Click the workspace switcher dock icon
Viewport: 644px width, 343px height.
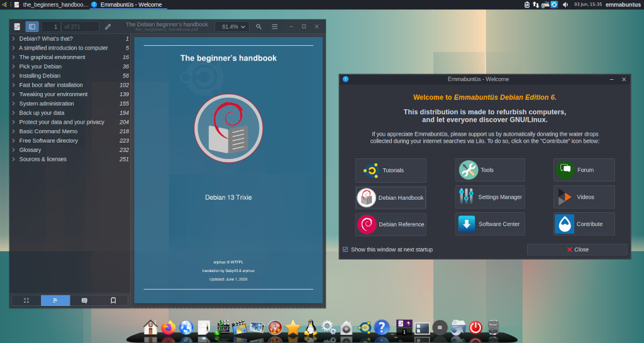[404, 327]
